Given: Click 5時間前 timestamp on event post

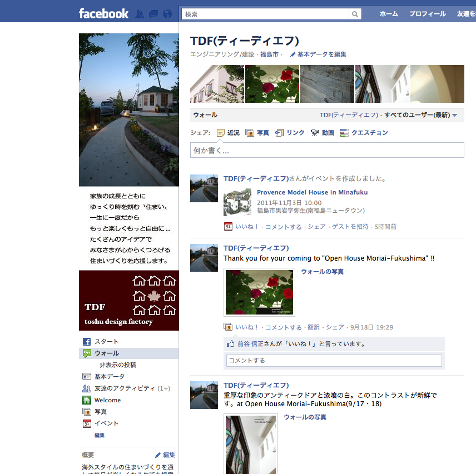Looking at the screenshot, I should coord(385,227).
